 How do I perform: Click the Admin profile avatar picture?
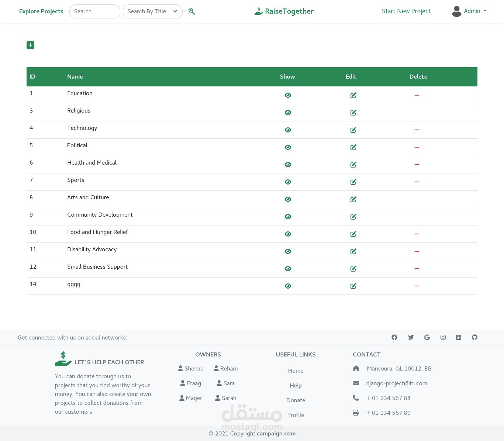pos(457,11)
